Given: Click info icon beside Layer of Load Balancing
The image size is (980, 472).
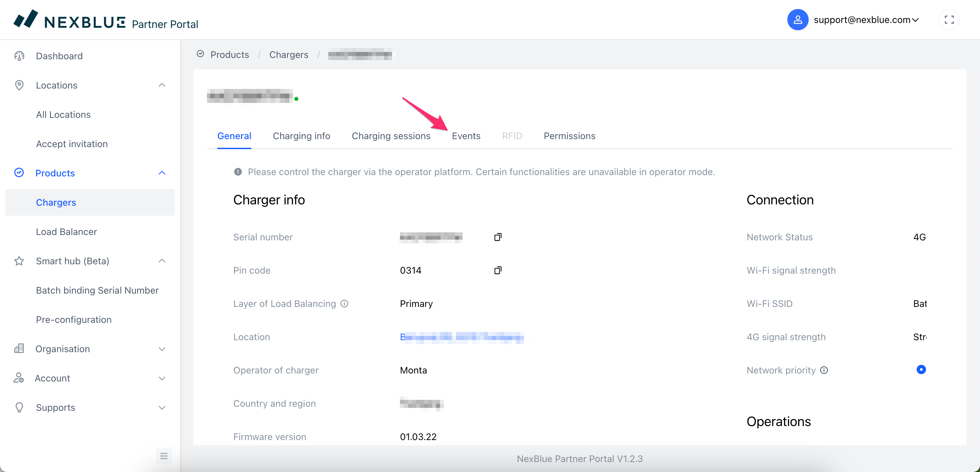Looking at the screenshot, I should [x=344, y=304].
